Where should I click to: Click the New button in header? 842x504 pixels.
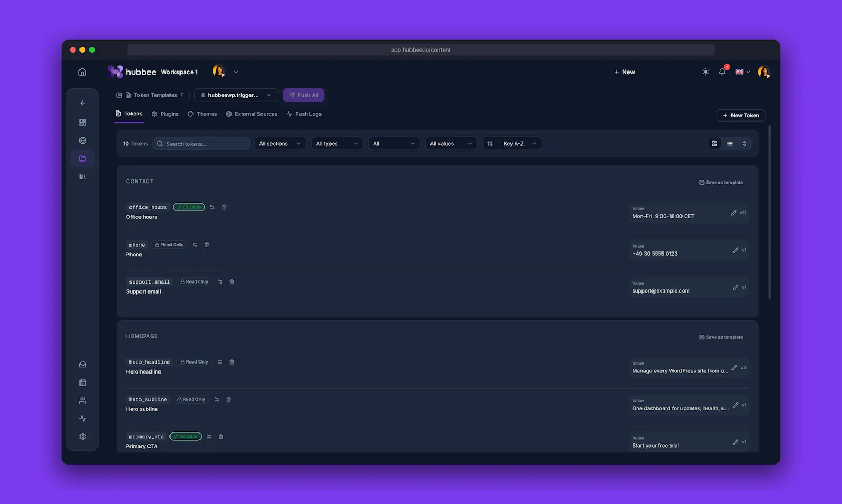[x=625, y=72]
